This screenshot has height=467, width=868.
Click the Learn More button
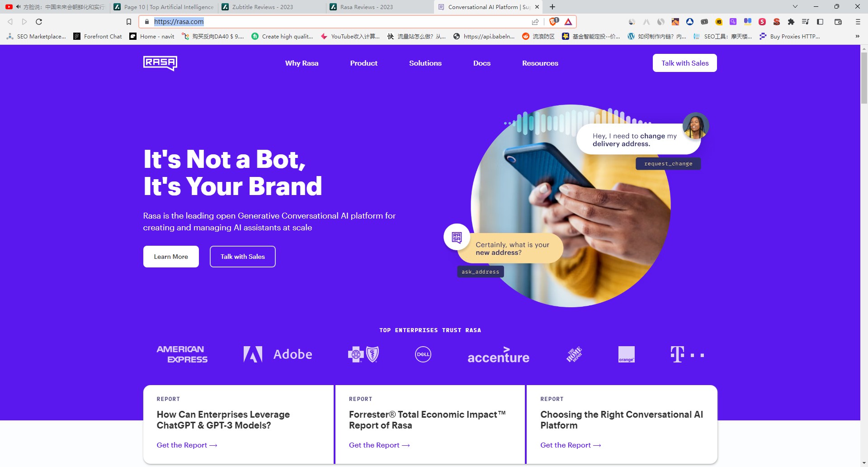pos(171,257)
